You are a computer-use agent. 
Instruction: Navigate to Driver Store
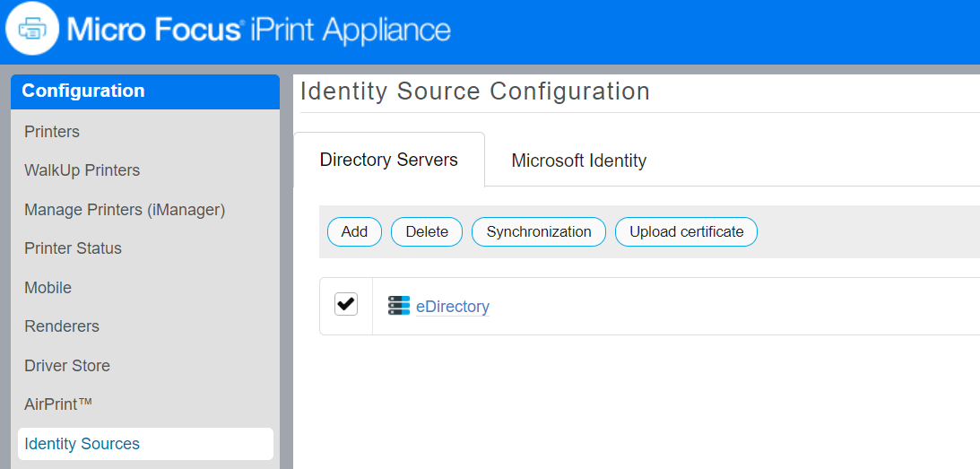tap(67, 366)
